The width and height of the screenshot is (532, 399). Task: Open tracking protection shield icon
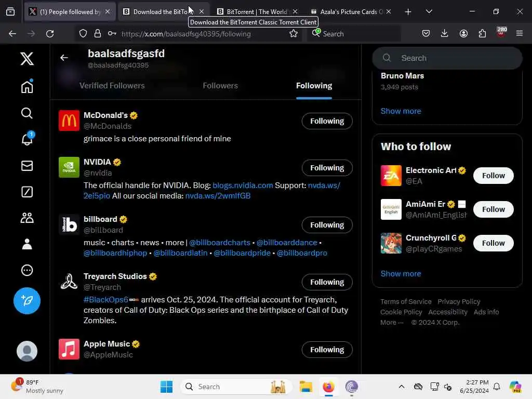83,34
